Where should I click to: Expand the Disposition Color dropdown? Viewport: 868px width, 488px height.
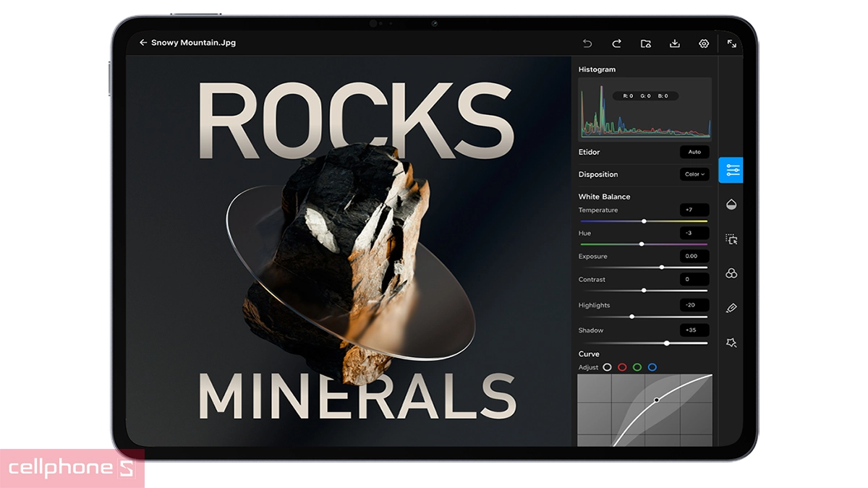694,174
